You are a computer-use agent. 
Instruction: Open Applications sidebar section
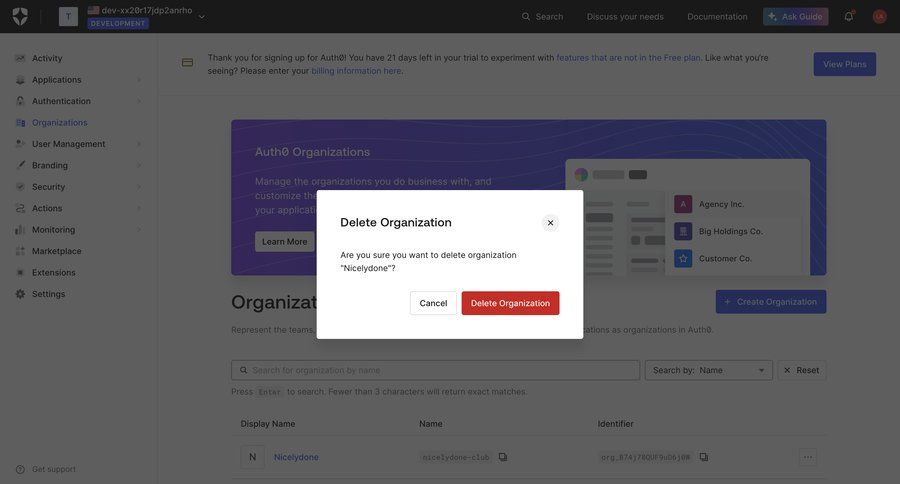[x=56, y=79]
